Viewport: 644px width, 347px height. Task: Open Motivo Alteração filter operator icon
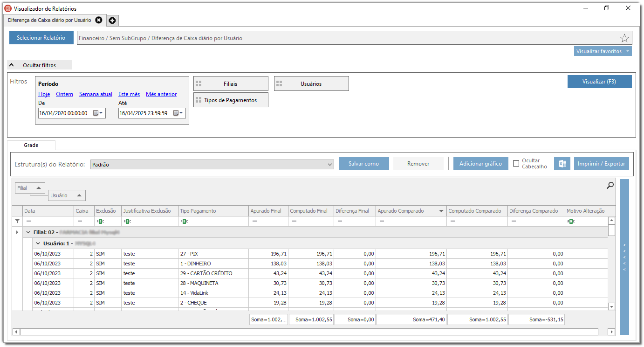click(x=571, y=221)
